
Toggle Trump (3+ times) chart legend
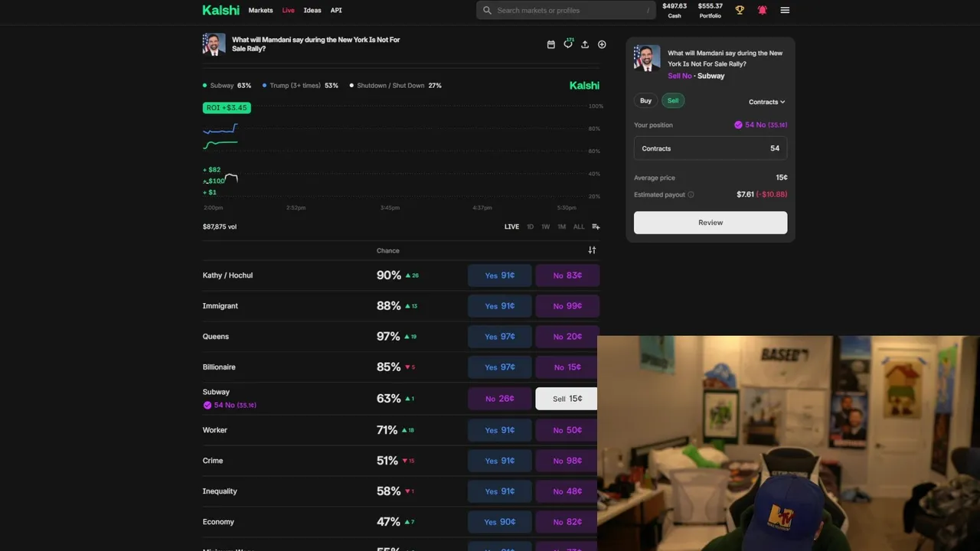tap(300, 86)
